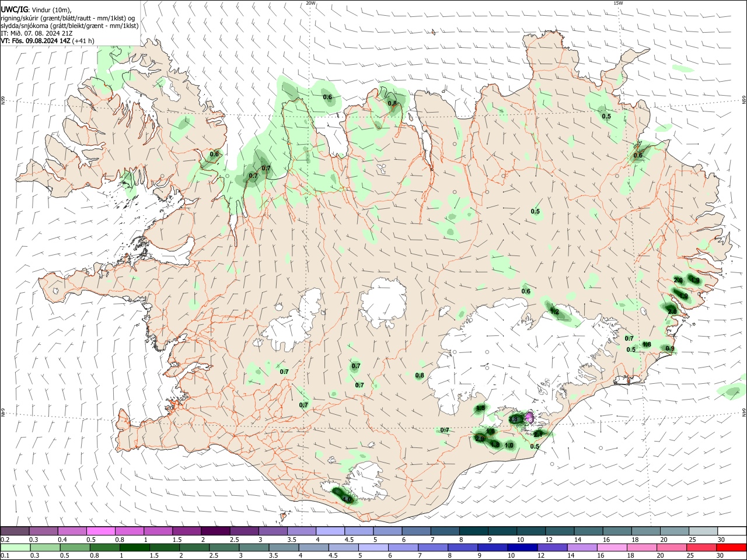
Task: Click the "slydda/snjókoma" legend description line
Action: tap(69, 26)
